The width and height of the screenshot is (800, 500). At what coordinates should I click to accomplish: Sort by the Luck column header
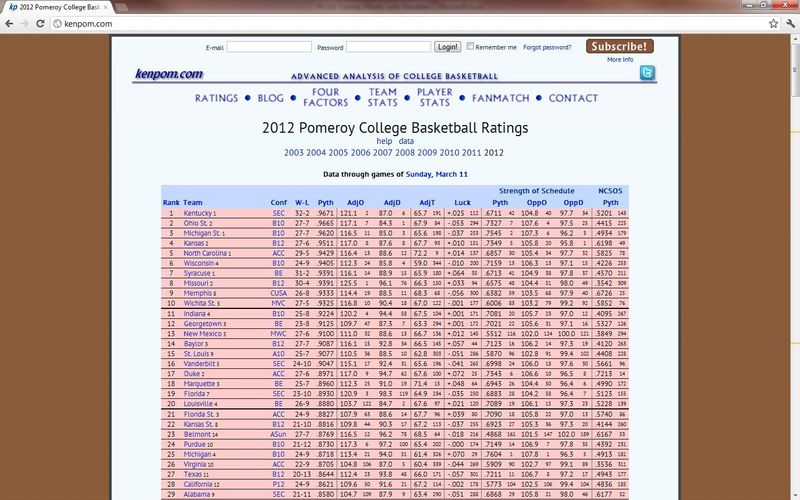click(x=462, y=203)
